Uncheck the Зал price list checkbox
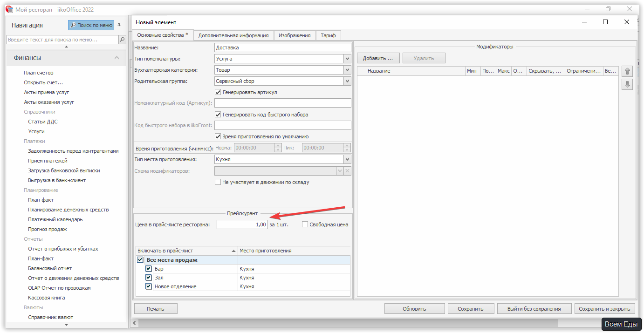 coord(149,278)
